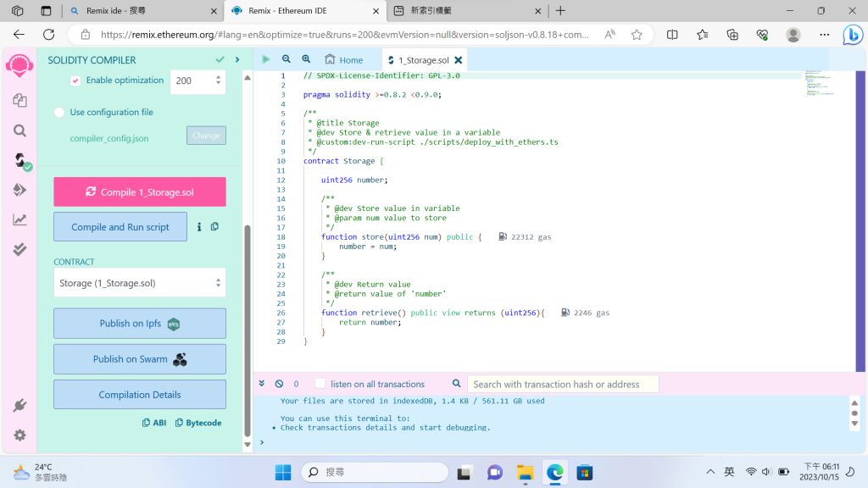
Task: Click the terminal search magnifier icon
Action: click(456, 384)
